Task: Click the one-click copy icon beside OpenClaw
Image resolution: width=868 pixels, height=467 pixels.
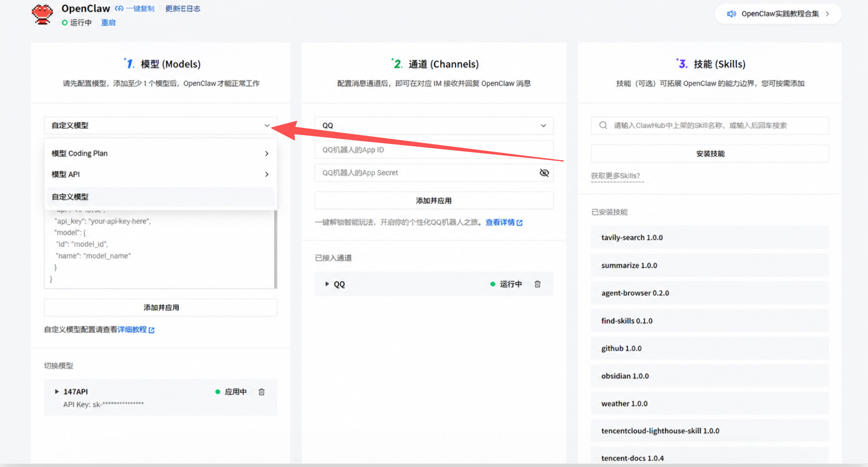Action: point(119,9)
